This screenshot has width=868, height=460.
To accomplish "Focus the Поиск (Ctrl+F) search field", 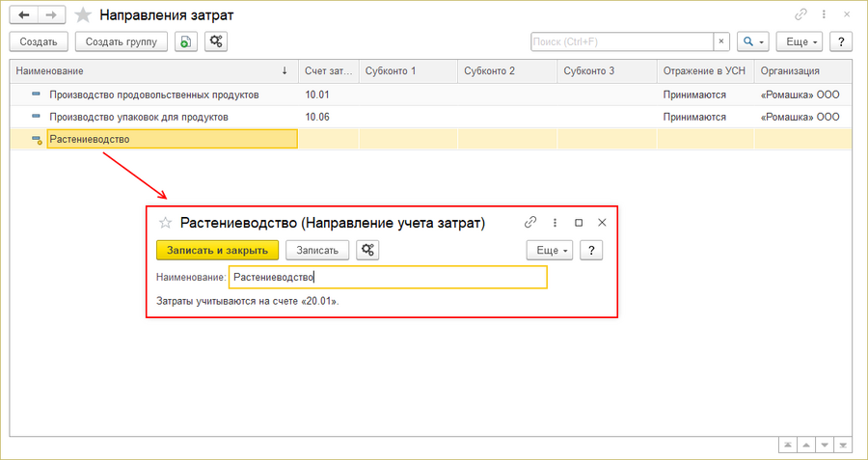I will pyautogui.click(x=622, y=41).
